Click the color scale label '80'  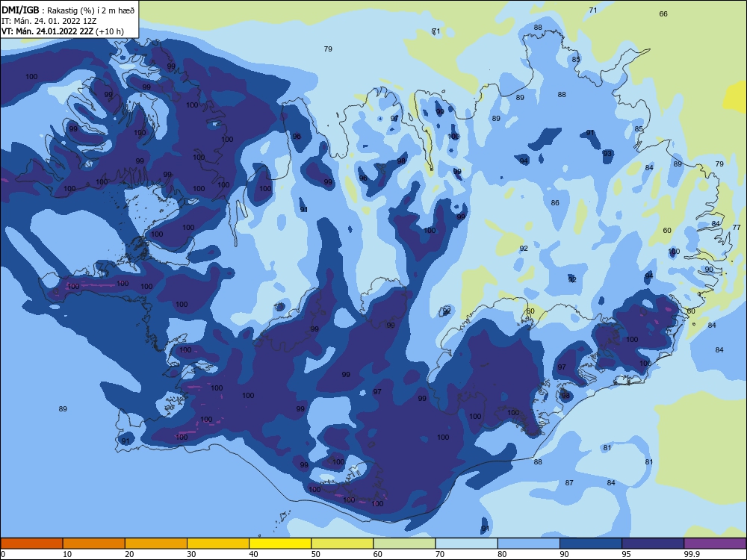[x=502, y=554]
